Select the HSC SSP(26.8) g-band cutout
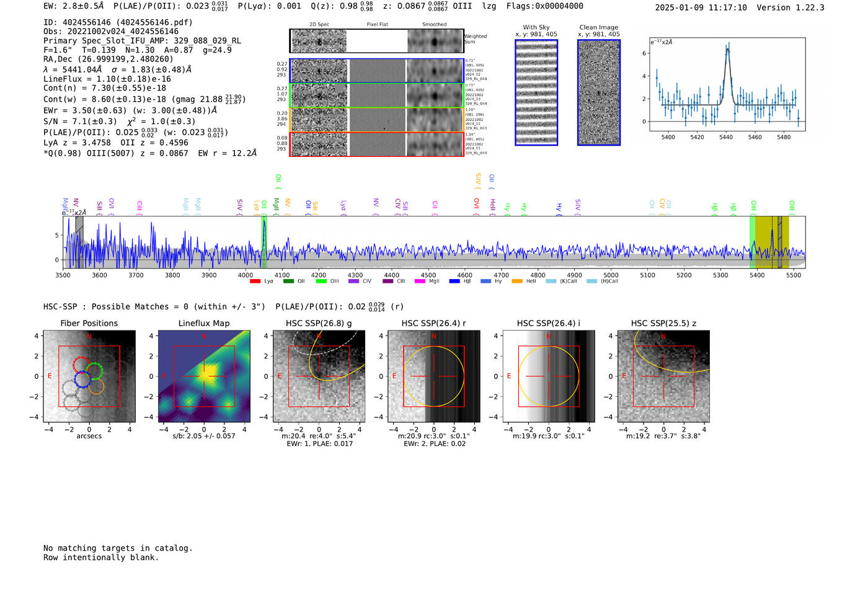 coord(319,376)
